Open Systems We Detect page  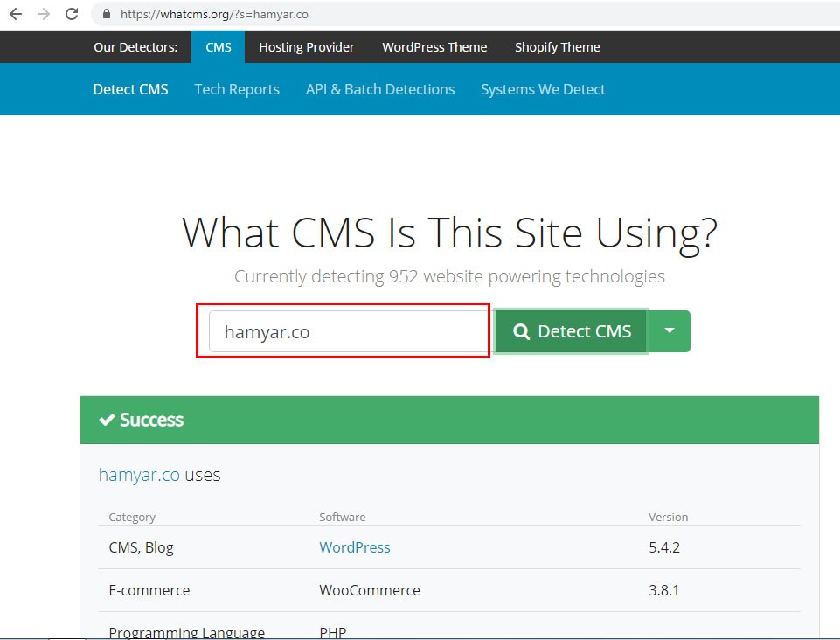[543, 89]
